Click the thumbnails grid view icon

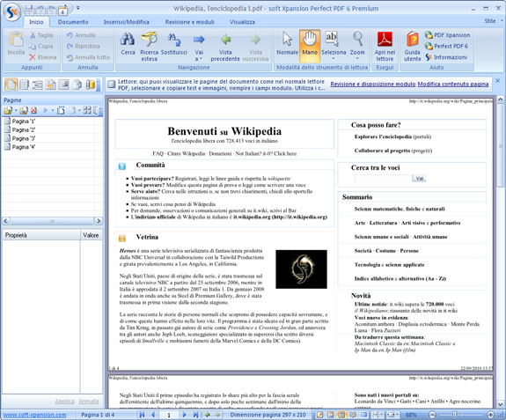[x=87, y=111]
